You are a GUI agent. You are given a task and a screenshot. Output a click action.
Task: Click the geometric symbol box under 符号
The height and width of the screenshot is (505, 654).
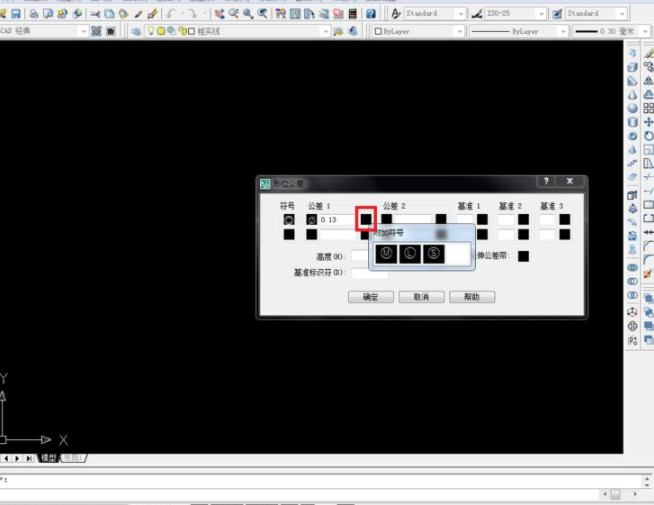[x=289, y=219]
